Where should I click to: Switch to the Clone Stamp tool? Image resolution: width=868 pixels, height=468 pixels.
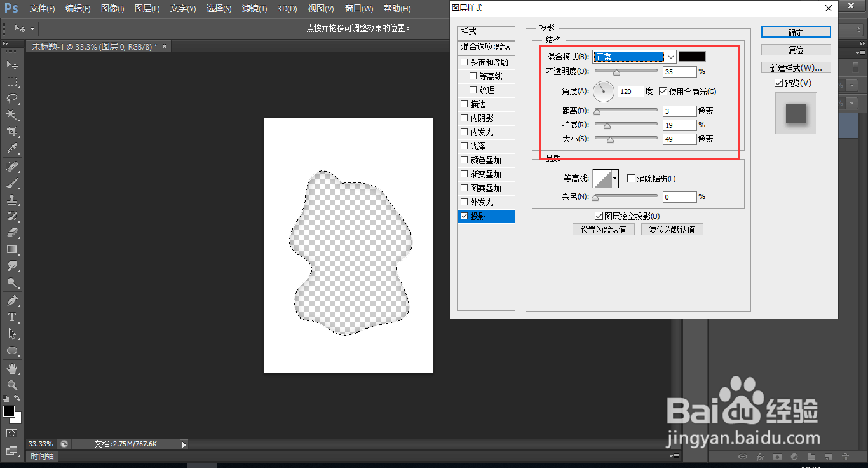click(x=13, y=199)
